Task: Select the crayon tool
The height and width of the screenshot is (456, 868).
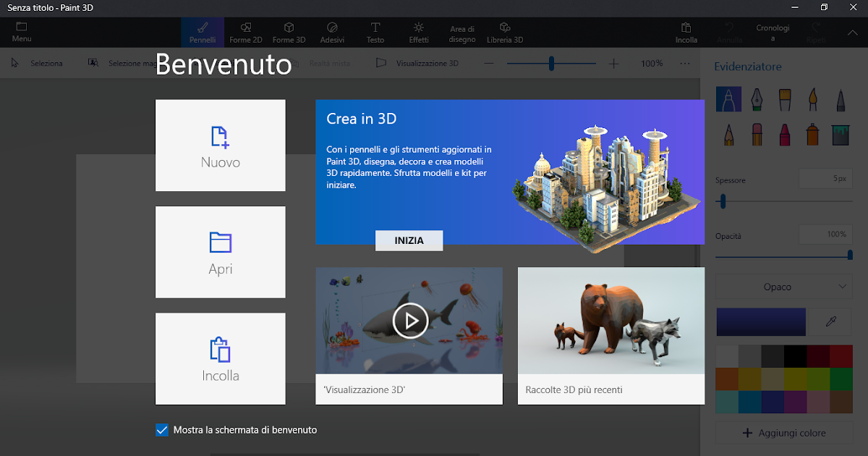Action: [784, 134]
